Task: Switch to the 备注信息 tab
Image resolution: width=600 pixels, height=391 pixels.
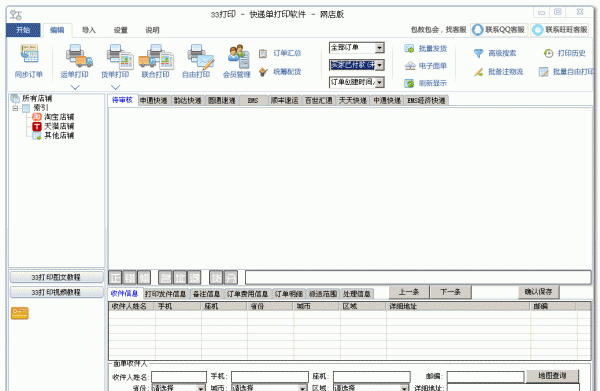Action: click(x=206, y=293)
